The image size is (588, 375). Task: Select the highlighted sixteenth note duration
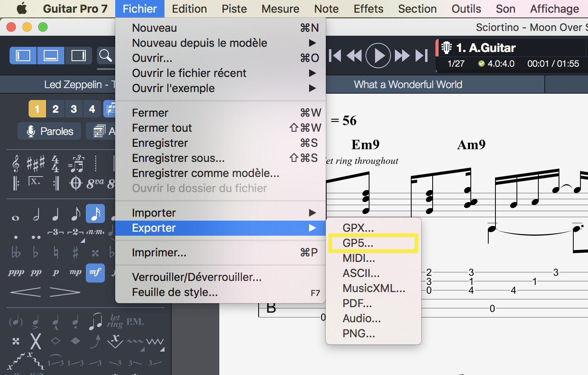pos(95,213)
